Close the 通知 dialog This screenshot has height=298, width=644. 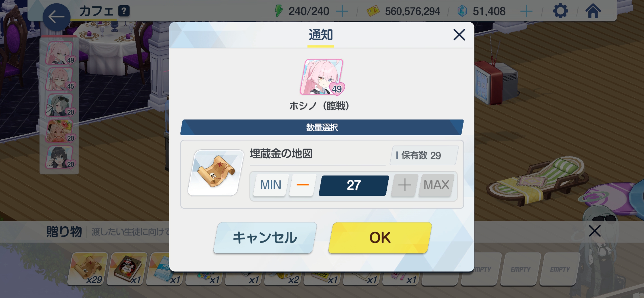click(459, 34)
